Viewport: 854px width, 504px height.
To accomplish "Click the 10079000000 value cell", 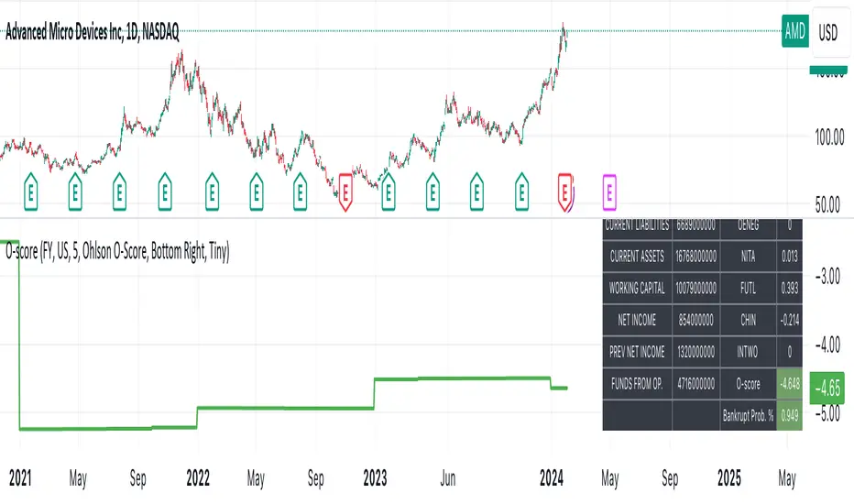I will [696, 288].
